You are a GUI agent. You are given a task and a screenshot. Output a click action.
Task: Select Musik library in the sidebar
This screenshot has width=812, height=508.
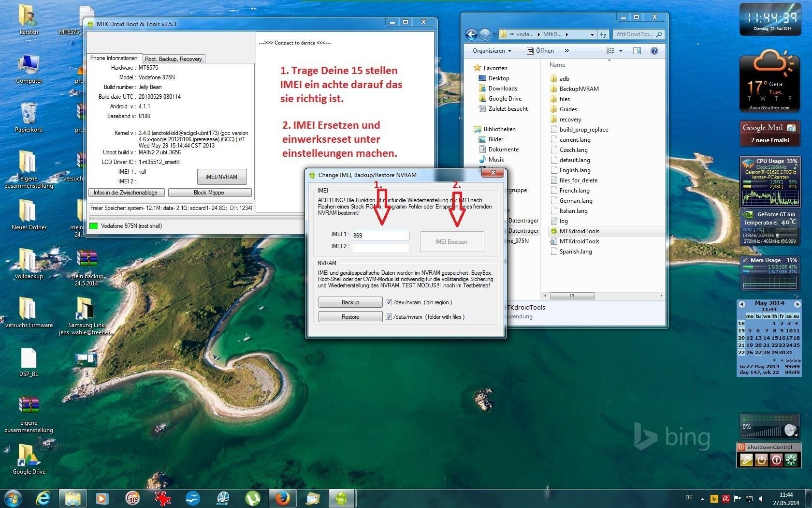click(496, 160)
